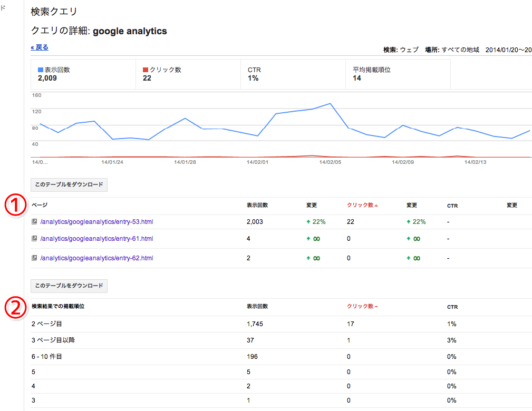Click the blue 表示回数 color swatch
Screen dimensions: 532x411
[x=41, y=70]
